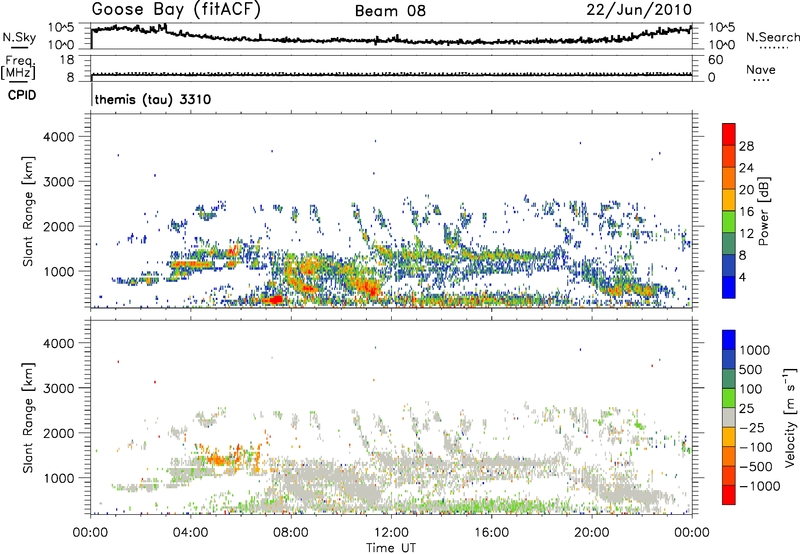Click the 'CPID' label

pos(22,95)
